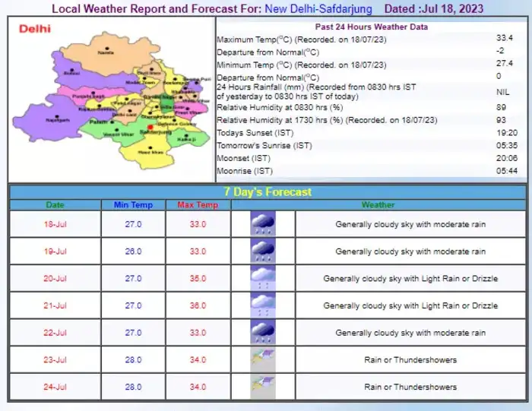The image size is (532, 411).
Task: Click the 21-Jul drizzle weather icon
Action: [x=263, y=305]
